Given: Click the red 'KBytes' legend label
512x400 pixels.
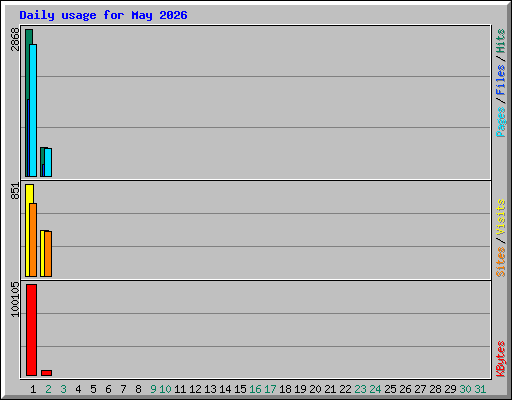Looking at the screenshot, I should click(500, 359).
